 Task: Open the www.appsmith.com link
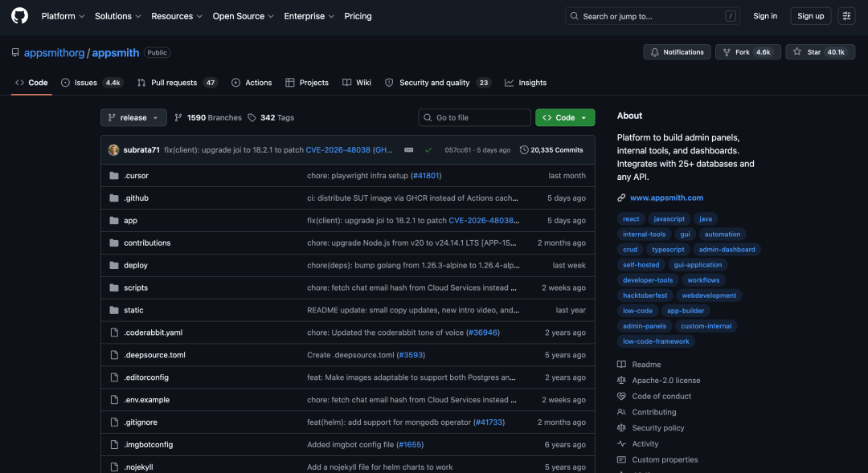click(x=666, y=198)
